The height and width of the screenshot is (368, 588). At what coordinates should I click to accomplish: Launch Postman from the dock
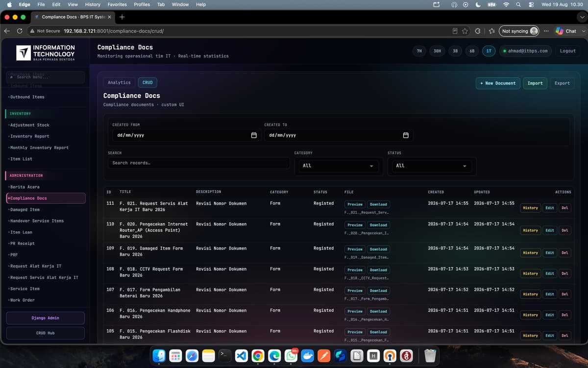tap(324, 356)
